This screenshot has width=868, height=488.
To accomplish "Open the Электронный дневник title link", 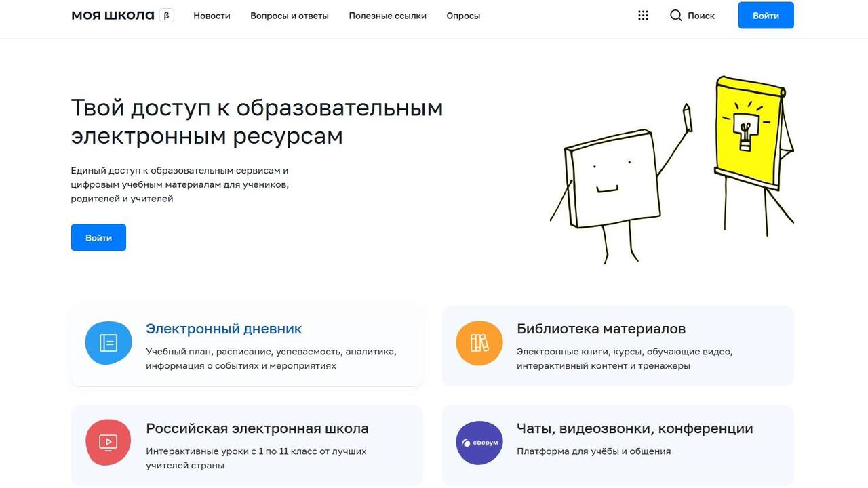I will tap(224, 329).
